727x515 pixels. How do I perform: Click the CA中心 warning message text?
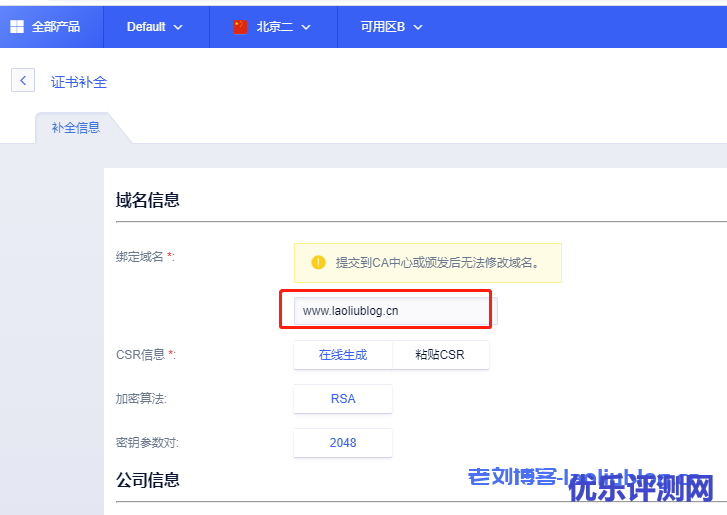pyautogui.click(x=438, y=263)
